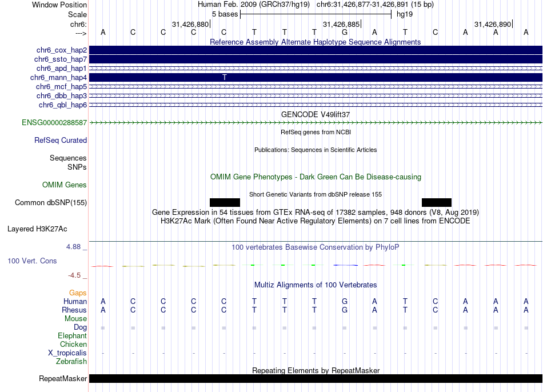Click the Human species label
The height and width of the screenshot is (392, 543).
click(x=75, y=301)
